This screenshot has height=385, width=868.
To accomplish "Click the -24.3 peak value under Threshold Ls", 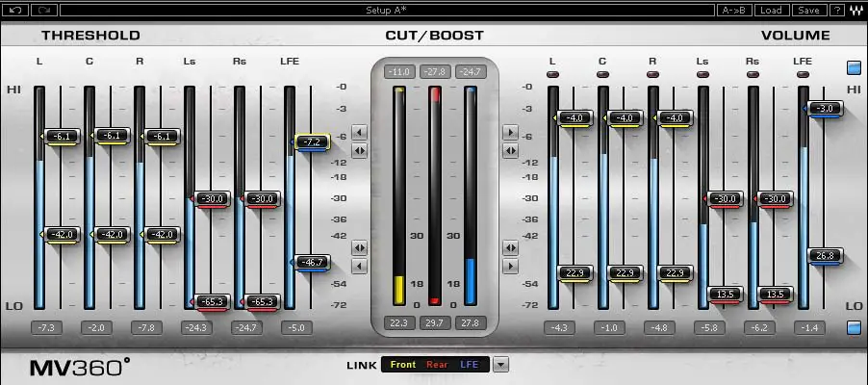I will click(x=196, y=328).
